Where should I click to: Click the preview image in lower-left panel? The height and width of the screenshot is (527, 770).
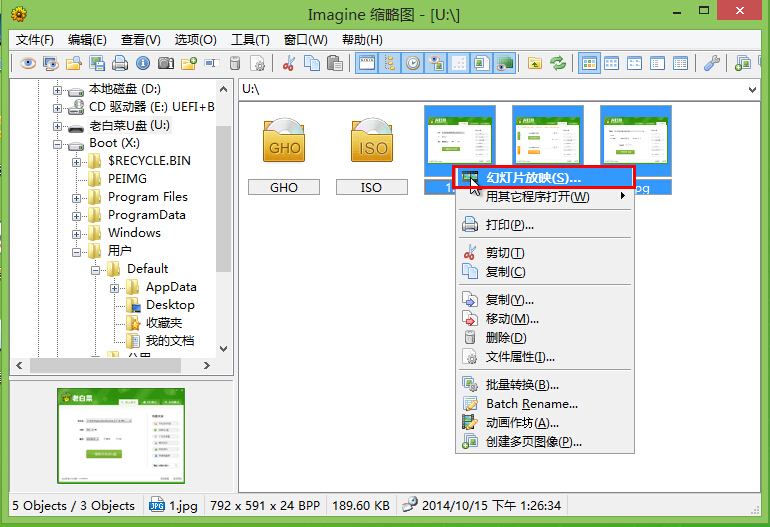[121, 436]
